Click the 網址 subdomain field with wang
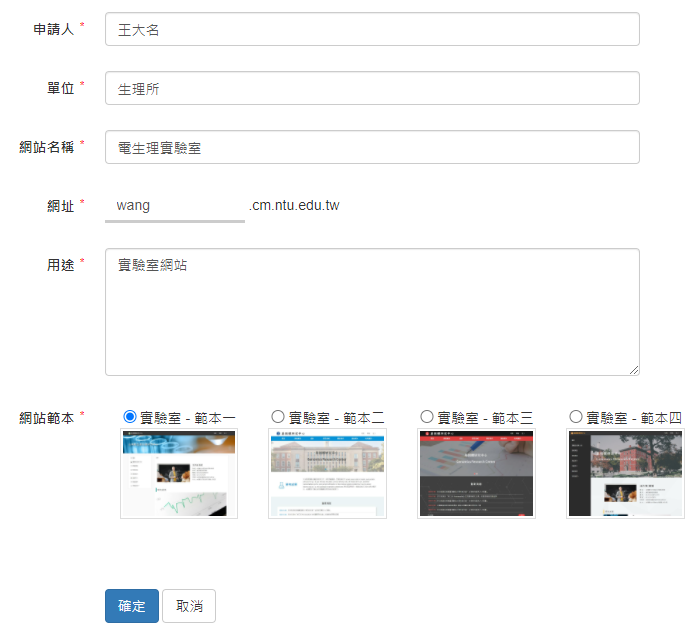The image size is (700, 641). click(x=175, y=206)
